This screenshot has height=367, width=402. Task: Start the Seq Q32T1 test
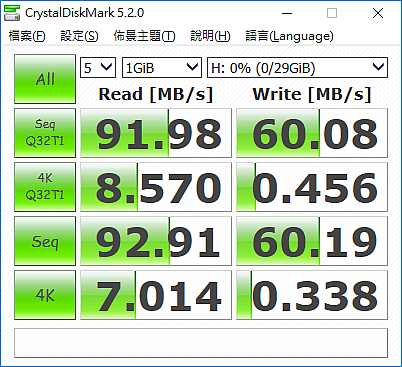pos(45,133)
